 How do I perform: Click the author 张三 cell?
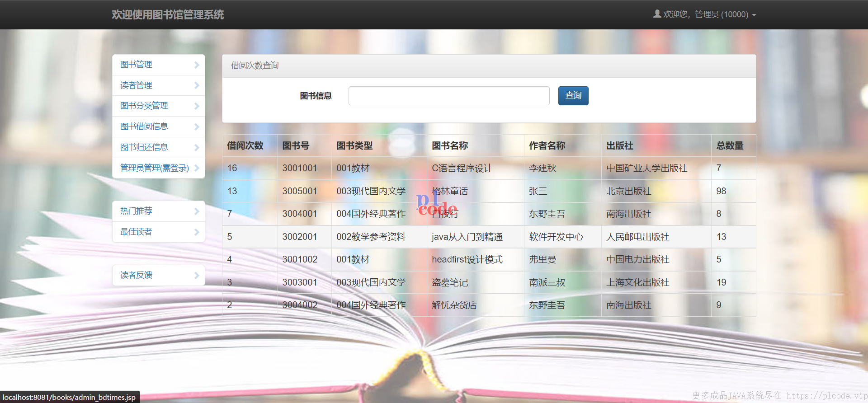[x=562, y=191]
